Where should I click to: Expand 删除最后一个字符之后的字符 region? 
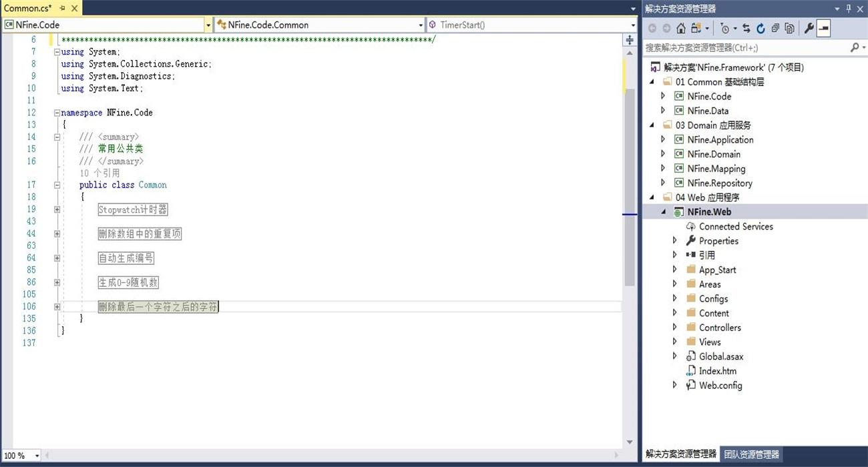(57, 307)
